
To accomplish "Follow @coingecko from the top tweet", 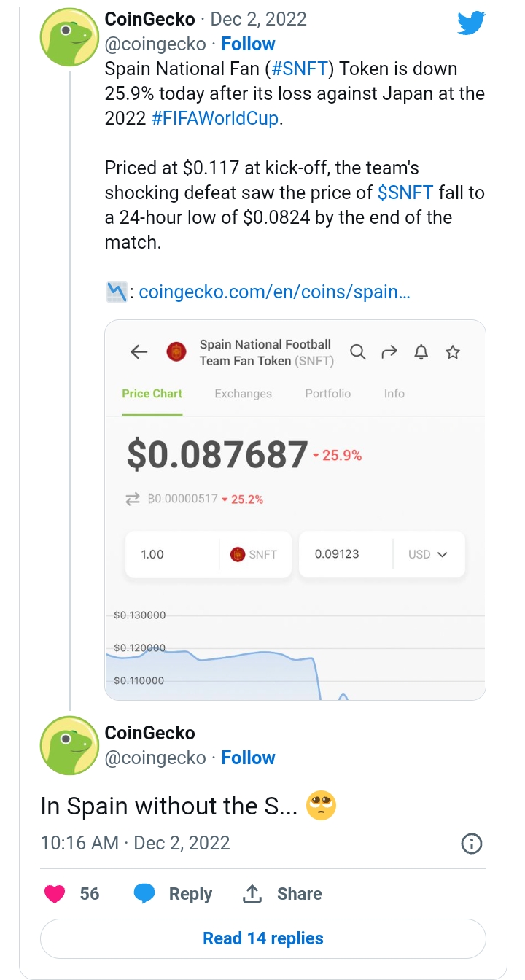I will tap(248, 44).
